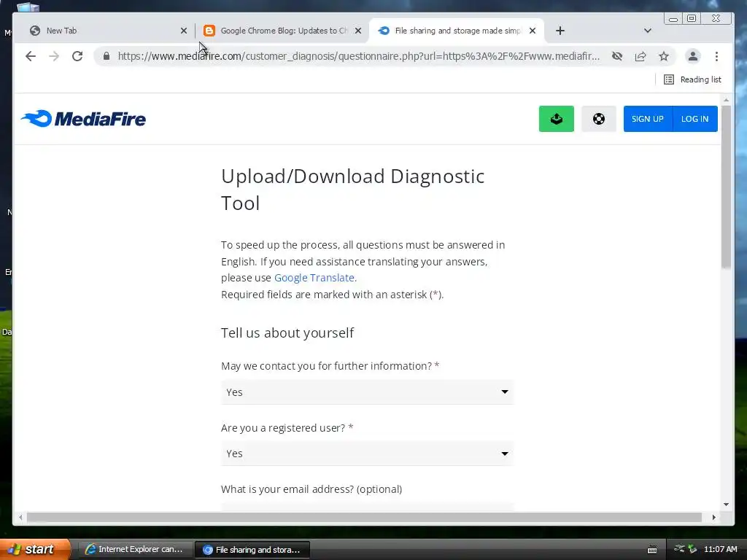
Task: Reload the page
Action: tap(77, 56)
